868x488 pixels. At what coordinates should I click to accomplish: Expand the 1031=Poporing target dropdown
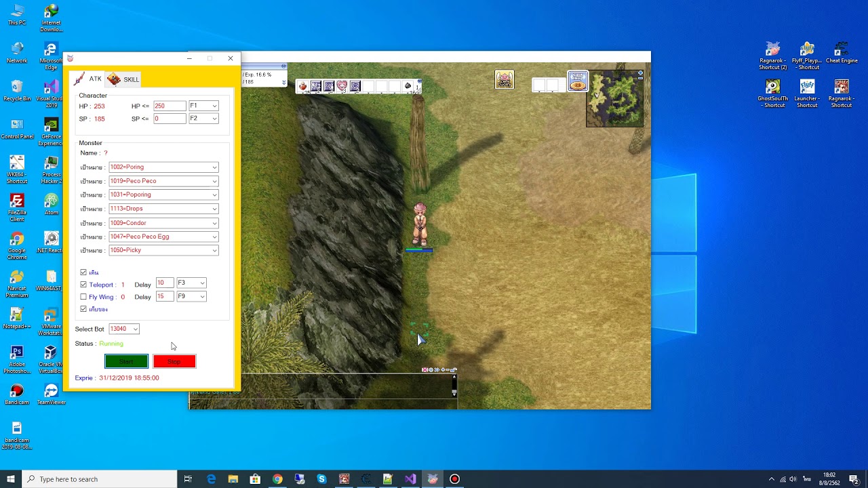click(163, 195)
